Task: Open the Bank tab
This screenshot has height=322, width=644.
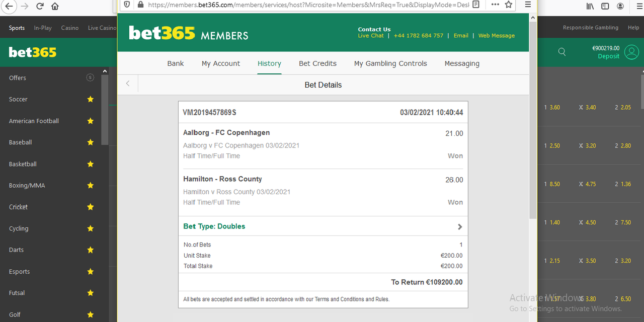Action: coord(176,63)
